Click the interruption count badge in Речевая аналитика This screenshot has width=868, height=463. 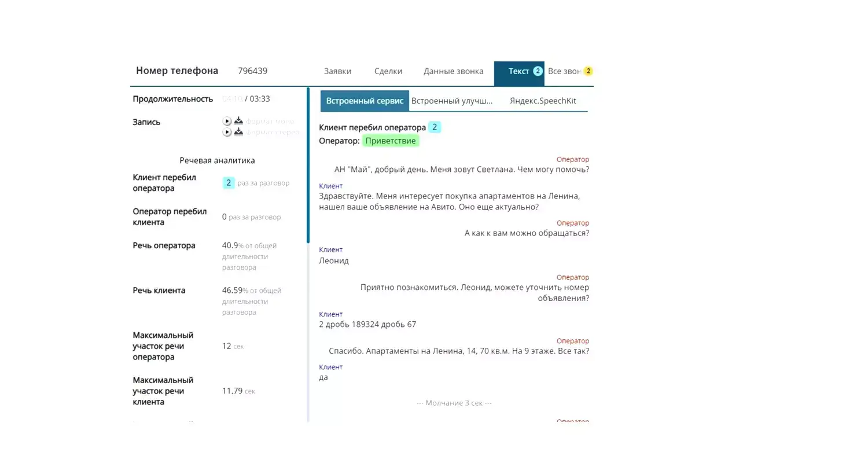[x=229, y=183]
